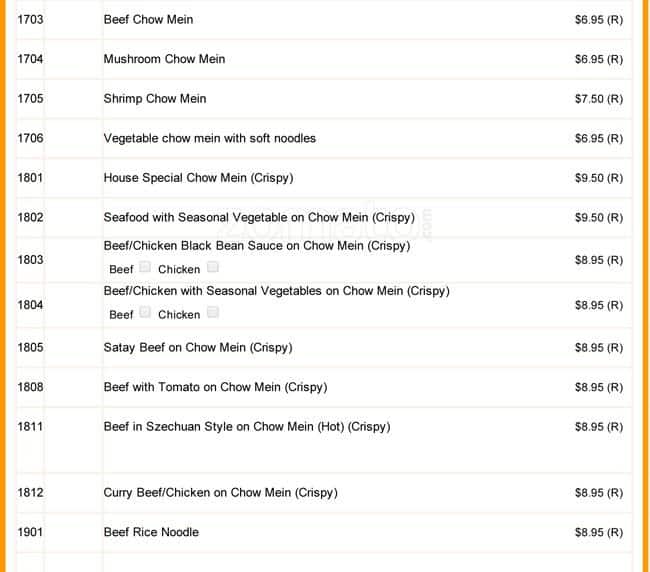650x572 pixels.
Task: Click the $9.50 (R) price for House Special
Action: (x=598, y=178)
